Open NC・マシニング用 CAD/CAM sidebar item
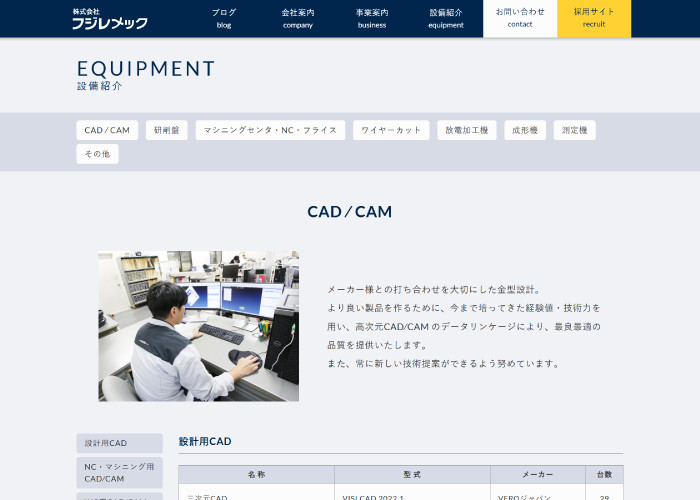 tap(119, 472)
